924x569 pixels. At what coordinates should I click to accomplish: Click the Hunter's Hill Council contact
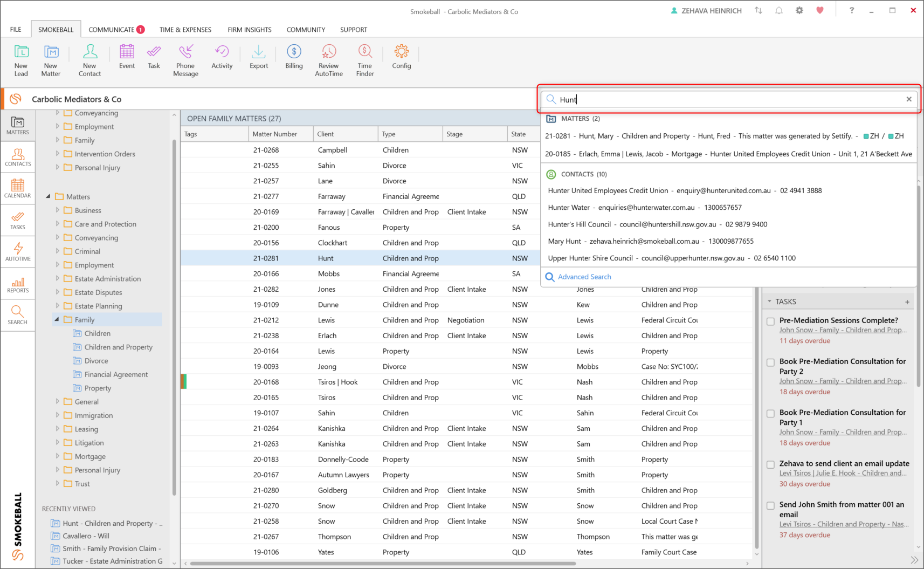pyautogui.click(x=729, y=224)
